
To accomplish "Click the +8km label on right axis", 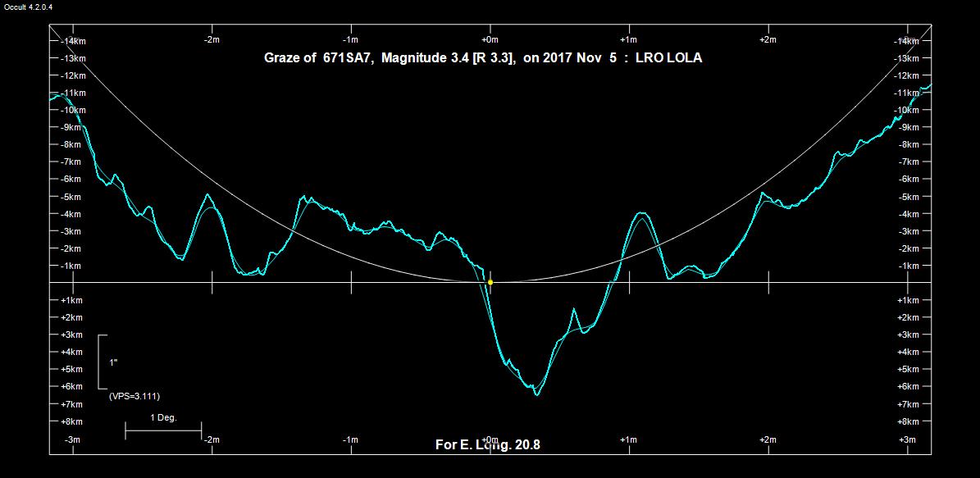I will 908,421.
